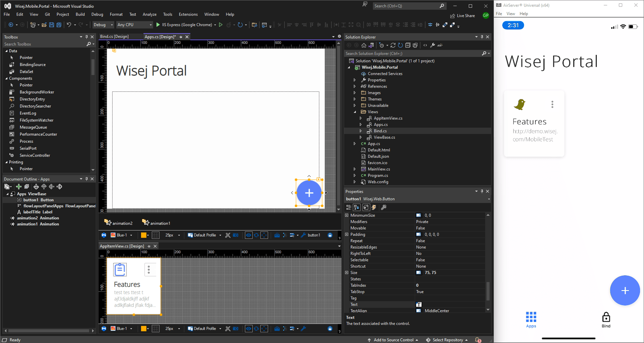The height and width of the screenshot is (343, 644).
Task: Click the camera icon beside Default Profile, upper designer toolbar
Action: coord(235,235)
